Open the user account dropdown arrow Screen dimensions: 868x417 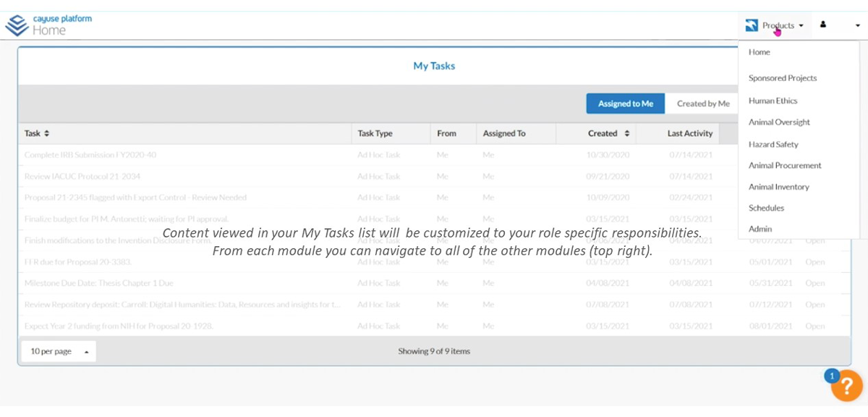(x=858, y=25)
